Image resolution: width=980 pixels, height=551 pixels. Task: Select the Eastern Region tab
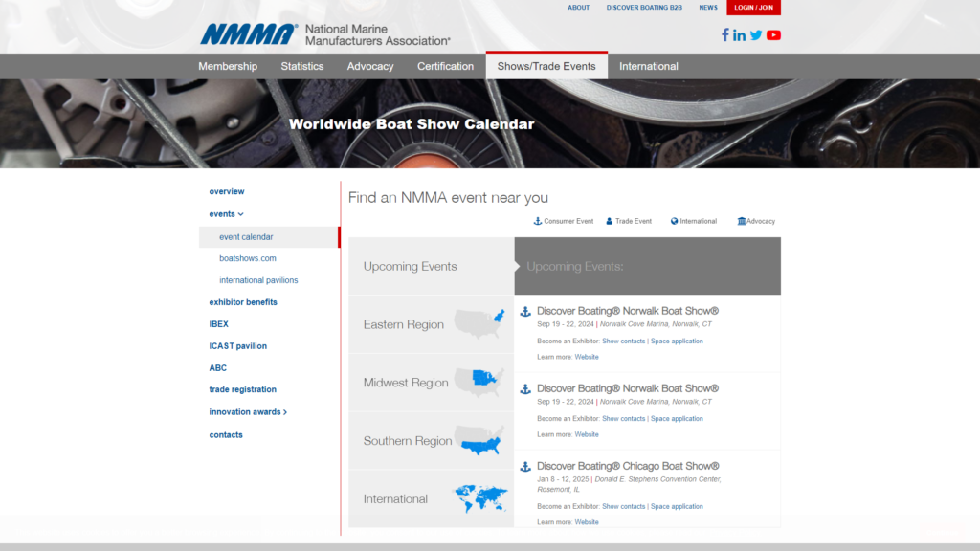432,324
